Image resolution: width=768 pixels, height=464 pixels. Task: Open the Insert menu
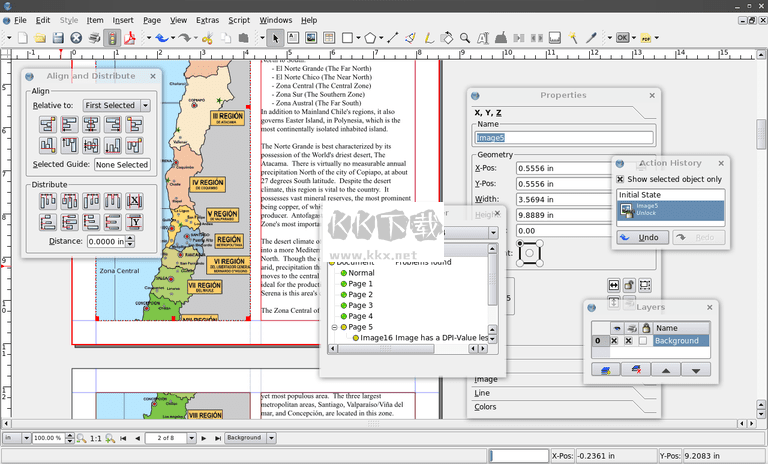123,20
